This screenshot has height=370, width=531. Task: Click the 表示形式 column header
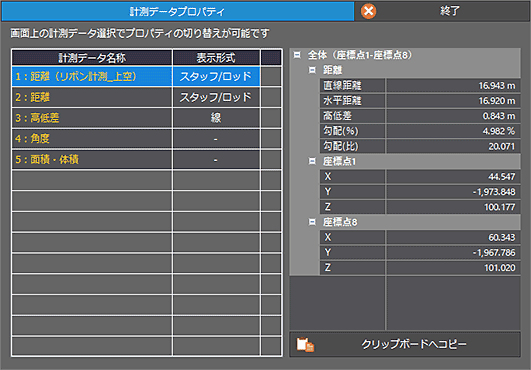216,58
